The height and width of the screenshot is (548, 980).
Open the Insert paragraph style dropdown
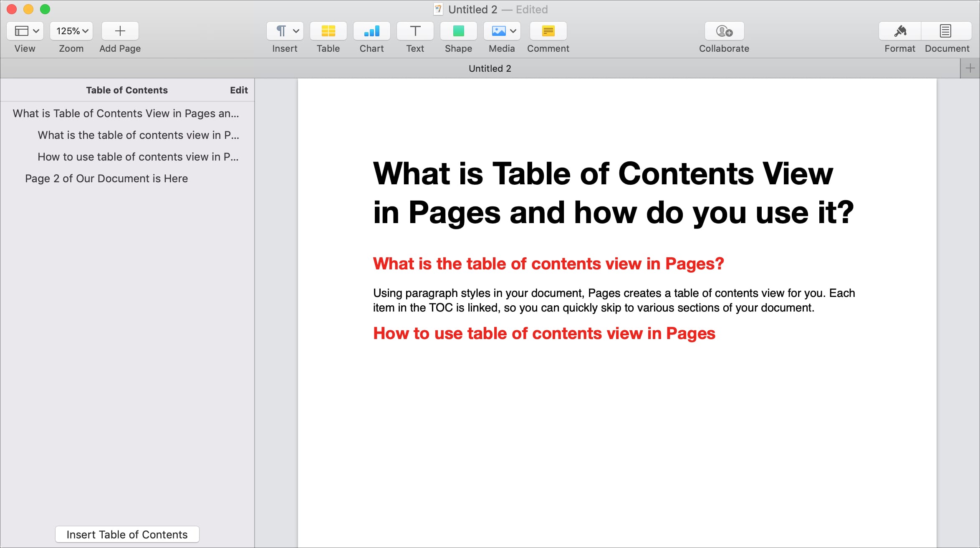click(x=285, y=31)
